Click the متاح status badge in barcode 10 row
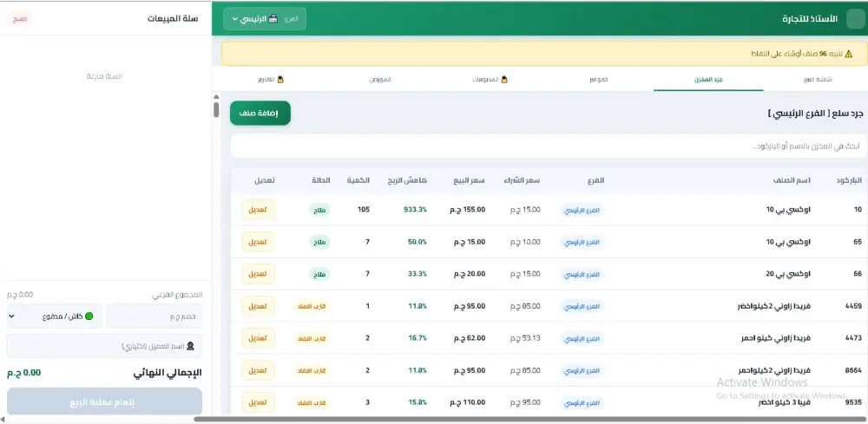Screen dimensions: 868x424 coord(319,210)
